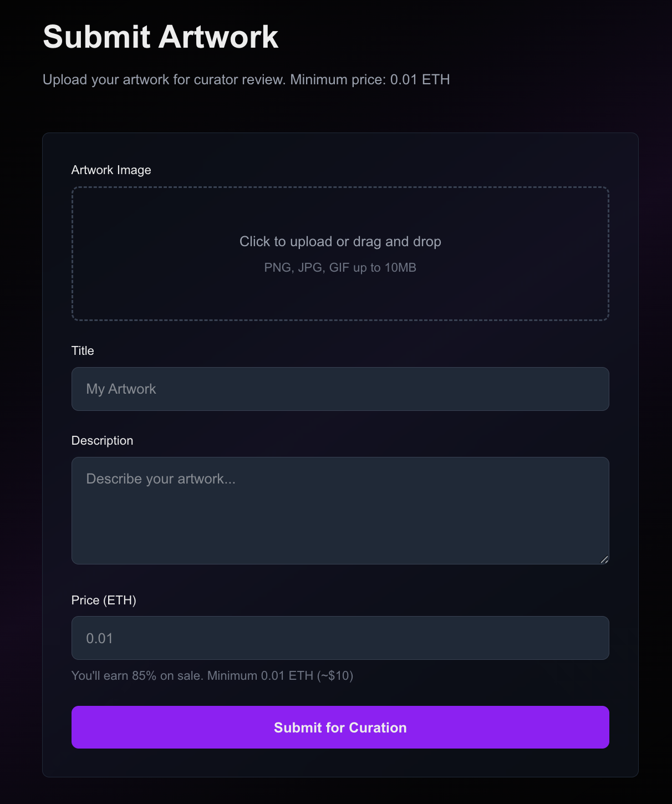Click the "Price (ETH)" label
The image size is (672, 804).
pos(104,600)
